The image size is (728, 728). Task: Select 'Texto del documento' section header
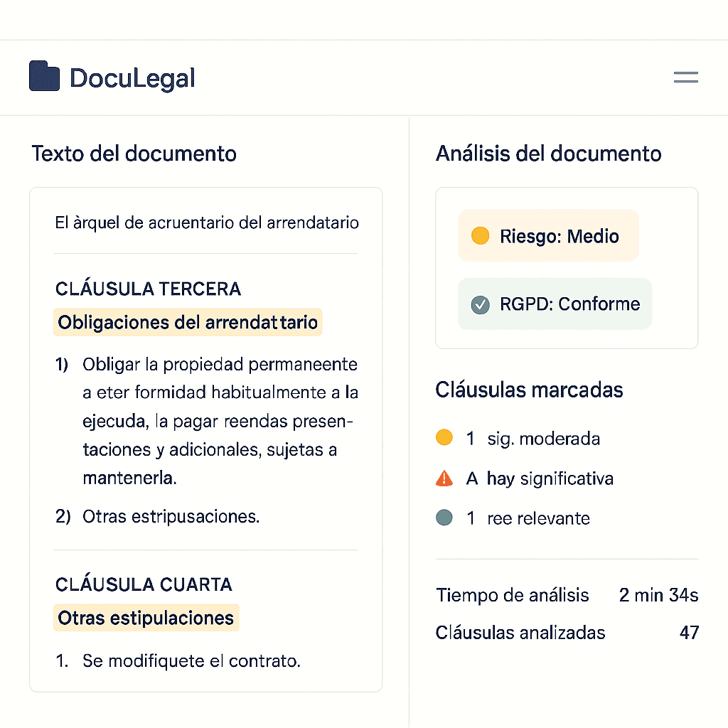(134, 153)
